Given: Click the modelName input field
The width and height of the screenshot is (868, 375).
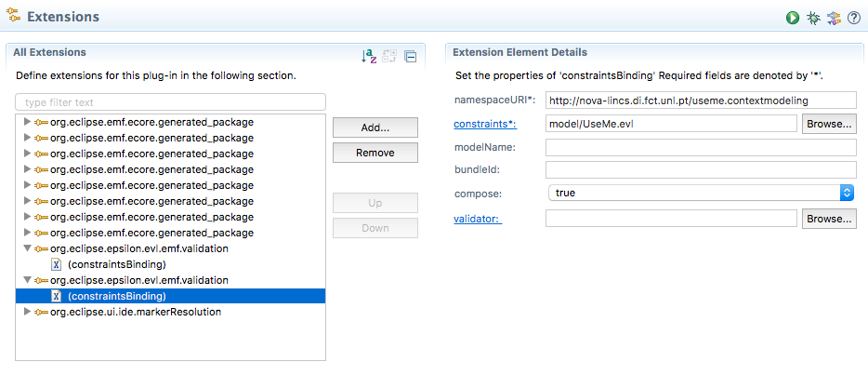Looking at the screenshot, I should click(x=701, y=147).
